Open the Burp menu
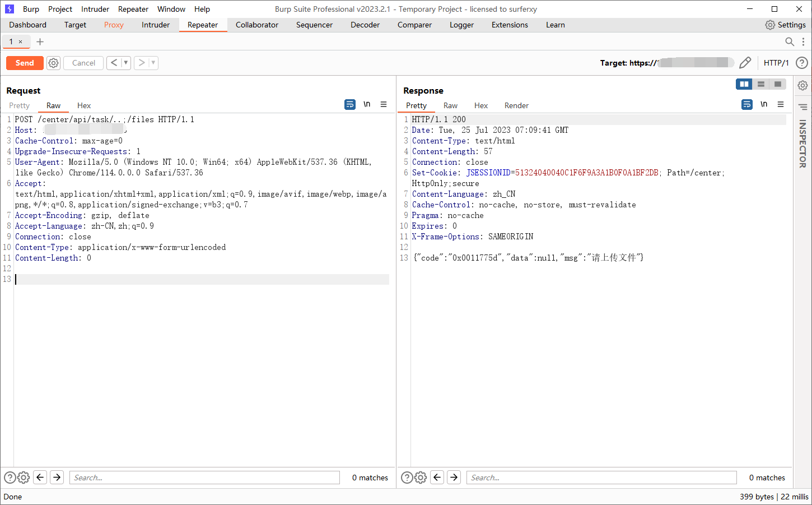 (x=31, y=9)
